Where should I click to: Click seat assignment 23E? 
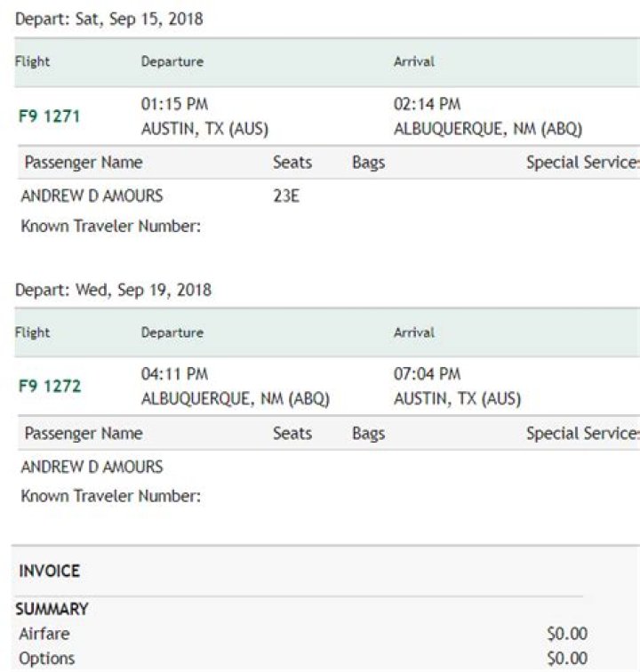click(x=285, y=196)
